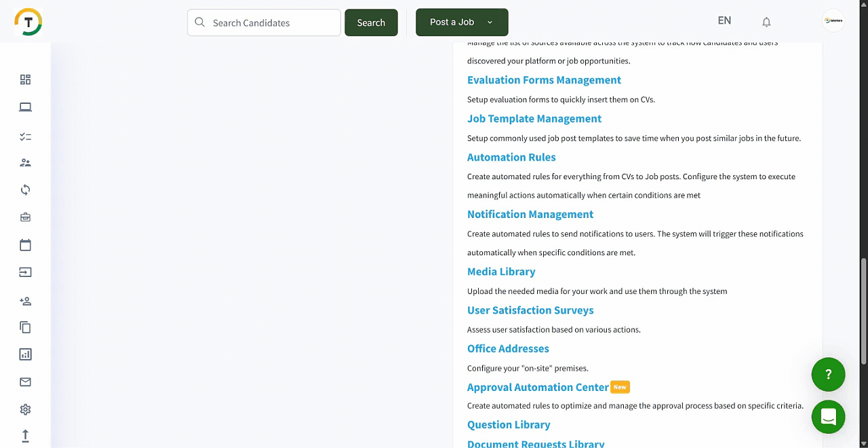This screenshot has height=448, width=868.
Task: Open the reports chart icon
Action: [25, 354]
